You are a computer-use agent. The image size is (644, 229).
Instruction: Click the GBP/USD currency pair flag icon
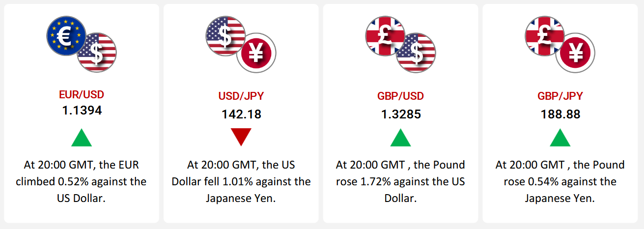point(400,45)
